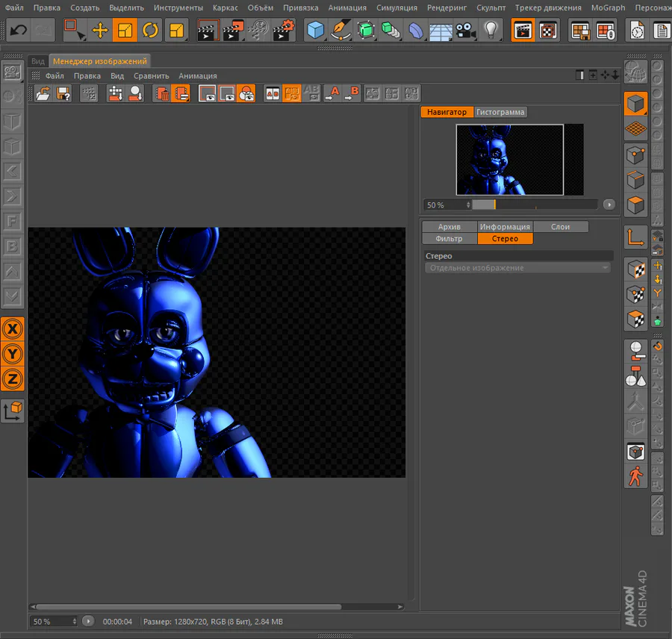Switch to Points mode icon
Image resolution: width=672 pixels, height=639 pixels.
click(635, 155)
